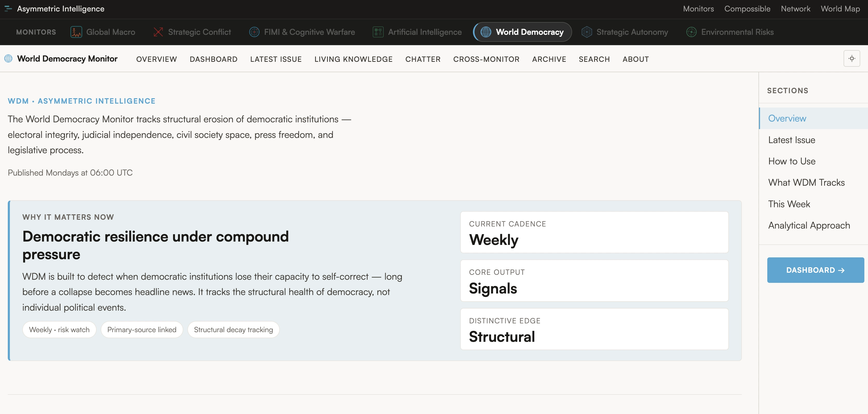The width and height of the screenshot is (868, 414).
Task: Open the Compossible link
Action: 747,9
